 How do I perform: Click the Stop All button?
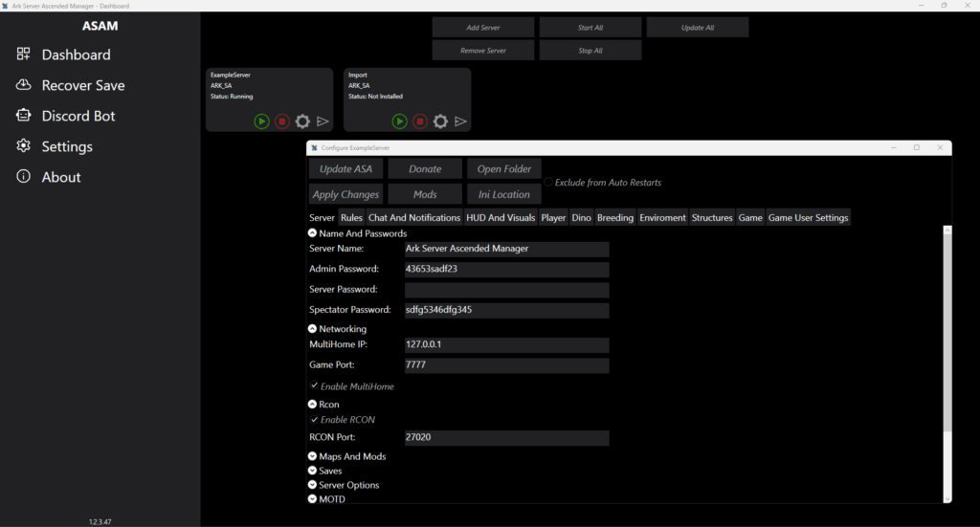click(x=590, y=51)
